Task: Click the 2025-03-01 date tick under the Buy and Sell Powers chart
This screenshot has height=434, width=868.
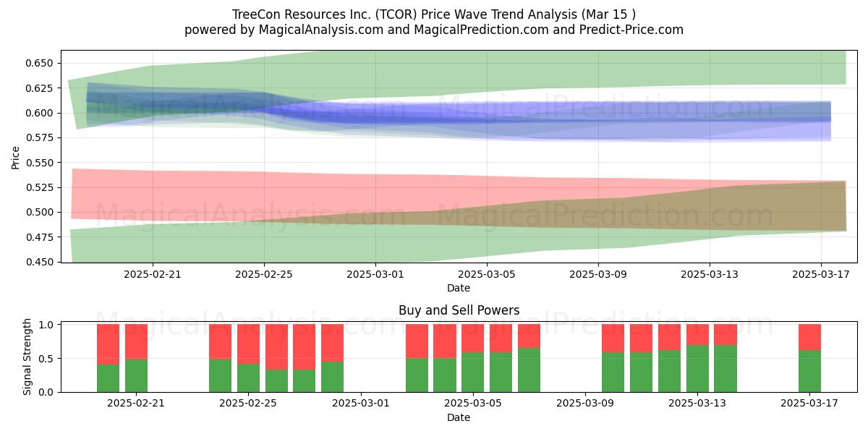Action: point(361,404)
